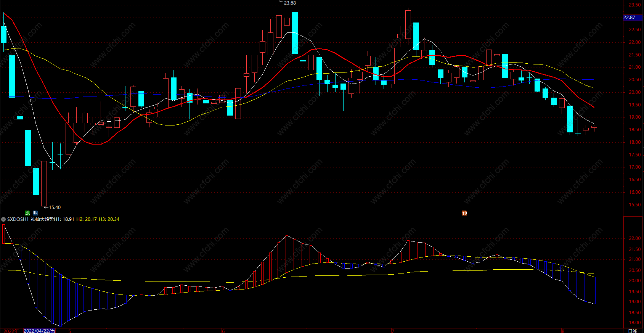Click the H3: 20.34 value

(109, 219)
